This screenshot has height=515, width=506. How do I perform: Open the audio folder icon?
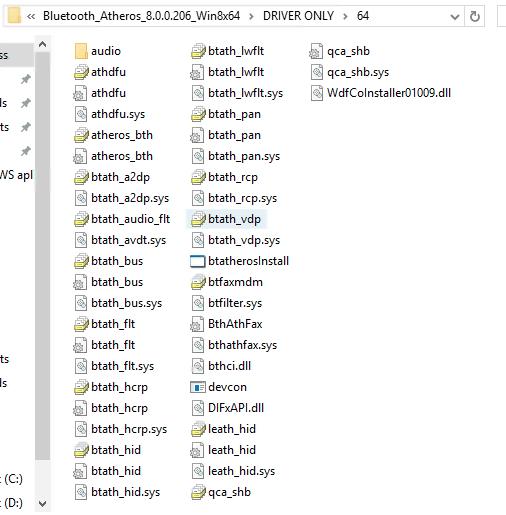[x=81, y=51]
